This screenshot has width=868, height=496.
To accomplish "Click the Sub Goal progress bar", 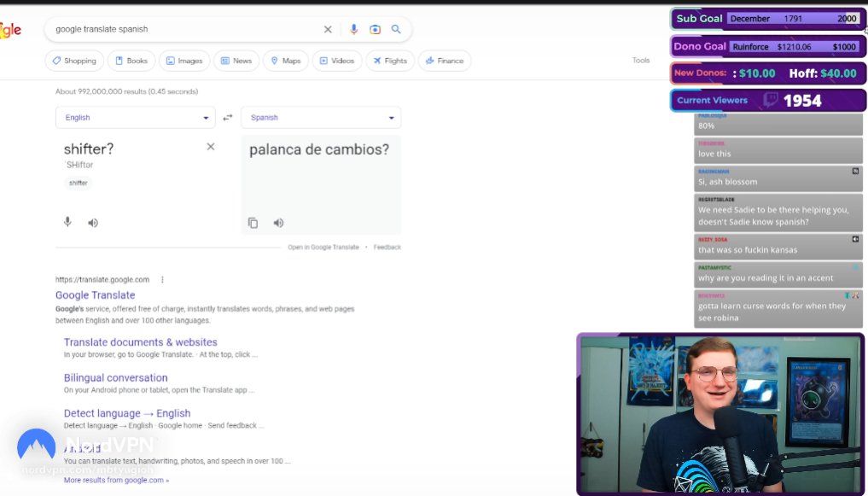I will (766, 18).
